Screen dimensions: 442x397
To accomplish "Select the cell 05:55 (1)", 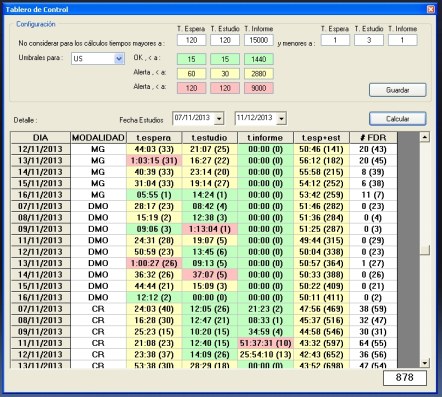I will [154, 195].
